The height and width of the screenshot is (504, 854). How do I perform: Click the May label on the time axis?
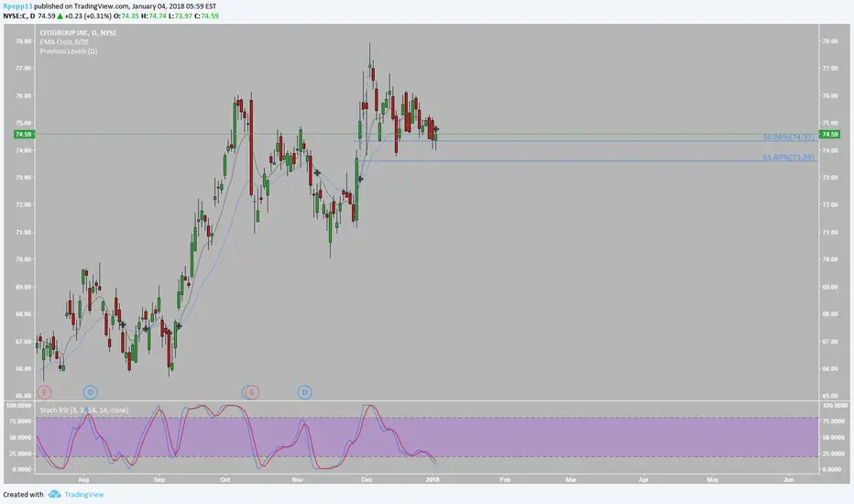712,480
